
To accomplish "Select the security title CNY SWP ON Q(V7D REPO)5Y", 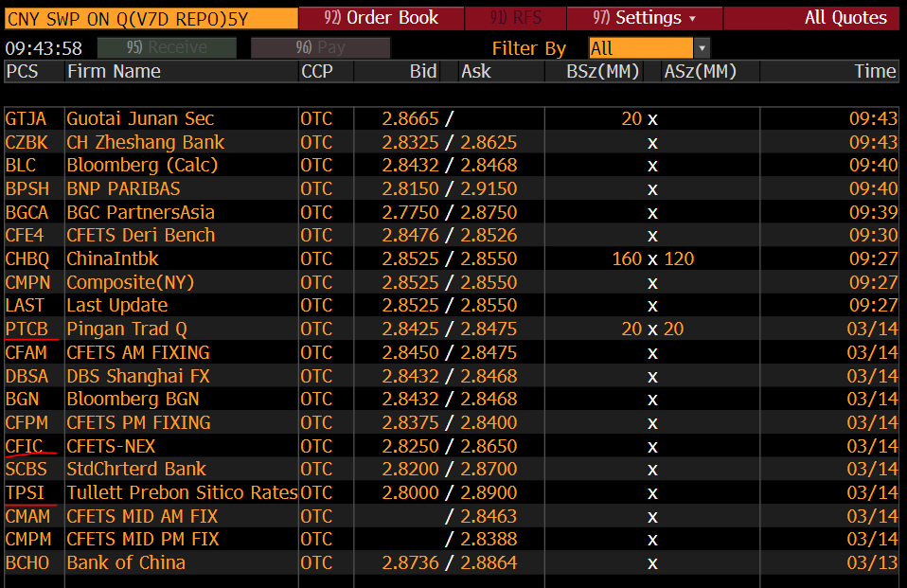I will 151,19.
